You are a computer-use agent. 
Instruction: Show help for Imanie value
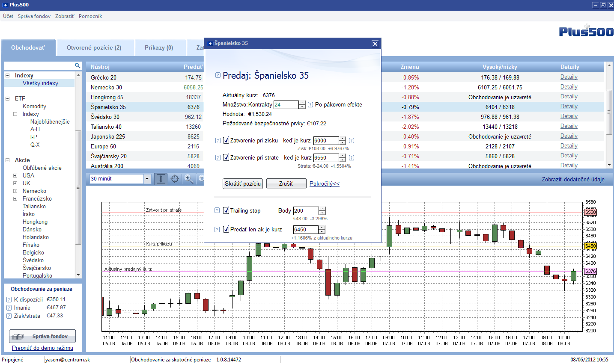[x=9, y=308]
